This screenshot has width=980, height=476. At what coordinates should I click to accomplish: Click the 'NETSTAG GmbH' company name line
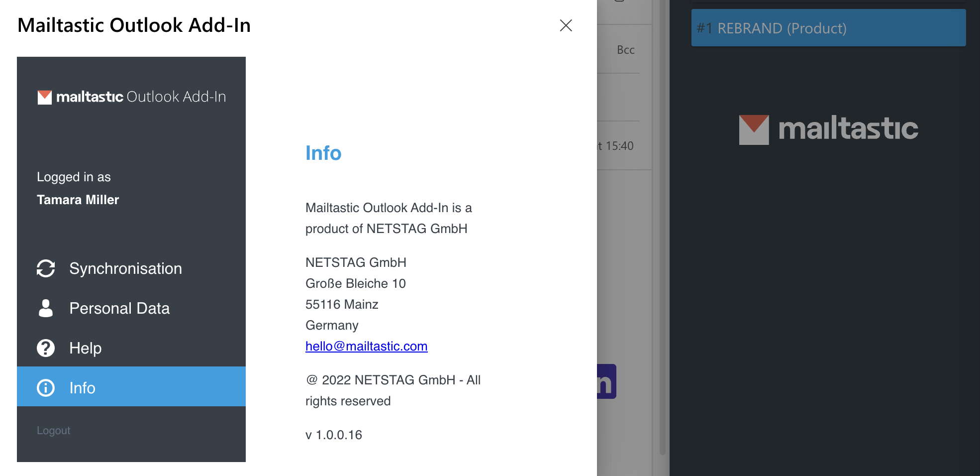coord(356,262)
